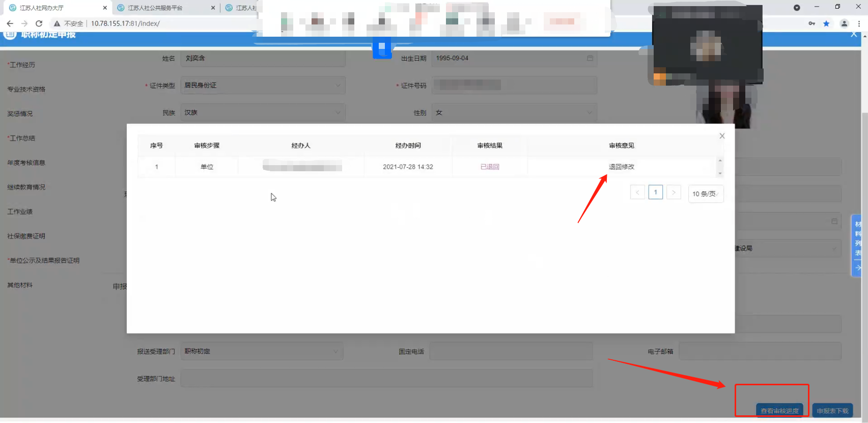Click the 已退回 audit result
Image resolution: width=868 pixels, height=423 pixels.
pyautogui.click(x=490, y=167)
